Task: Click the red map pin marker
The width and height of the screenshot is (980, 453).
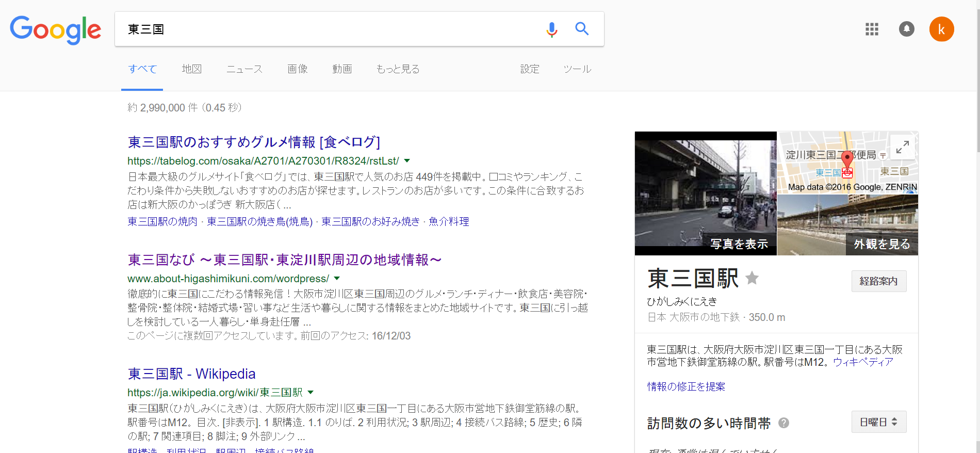Action: [x=846, y=160]
